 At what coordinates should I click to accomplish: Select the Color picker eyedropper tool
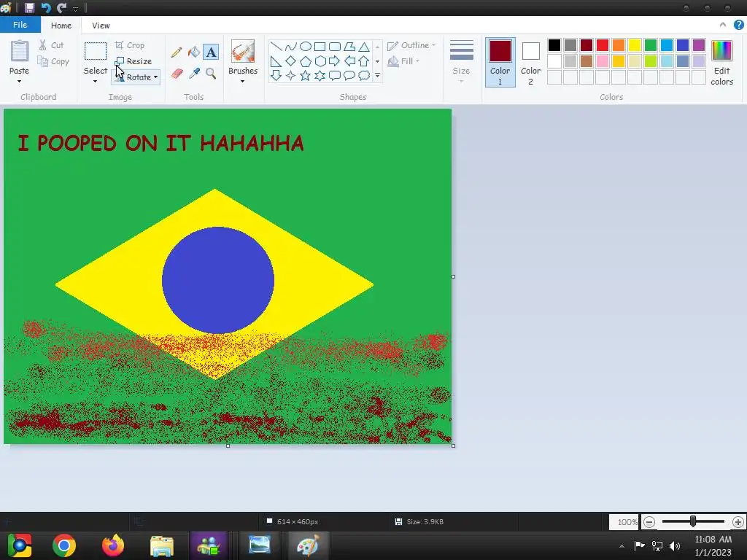tap(194, 74)
